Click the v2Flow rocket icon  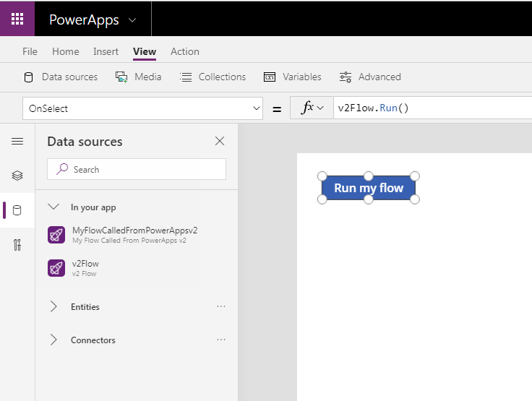click(56, 268)
